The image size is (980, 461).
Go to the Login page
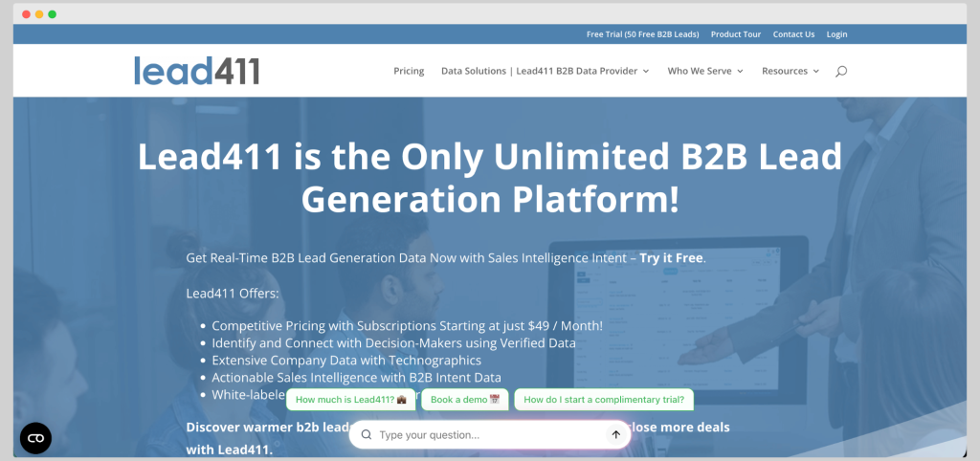[836, 34]
